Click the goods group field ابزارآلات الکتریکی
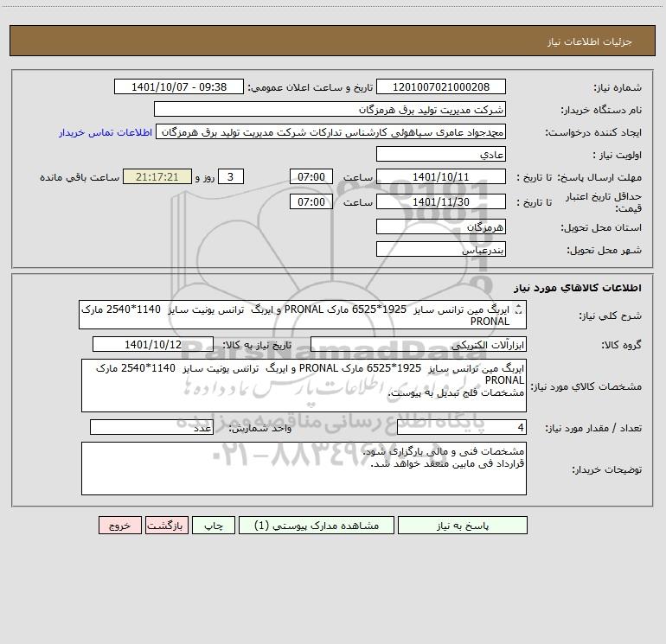 tap(419, 344)
